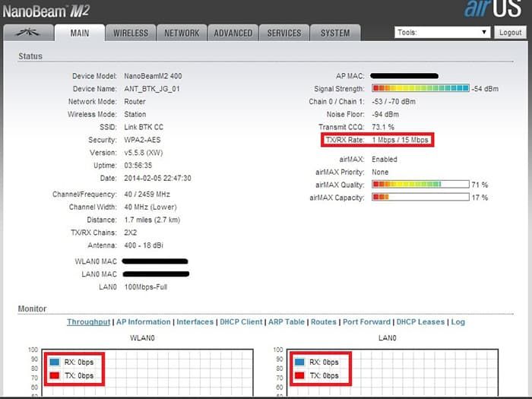The image size is (532, 399).
Task: Click the blue RX legend in WLAN0 graph
Action: [55, 362]
